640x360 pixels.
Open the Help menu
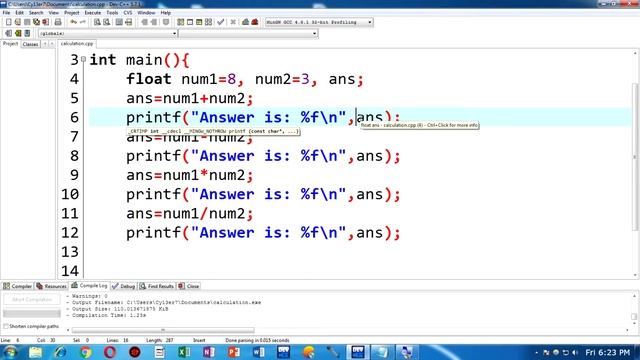click(x=165, y=13)
